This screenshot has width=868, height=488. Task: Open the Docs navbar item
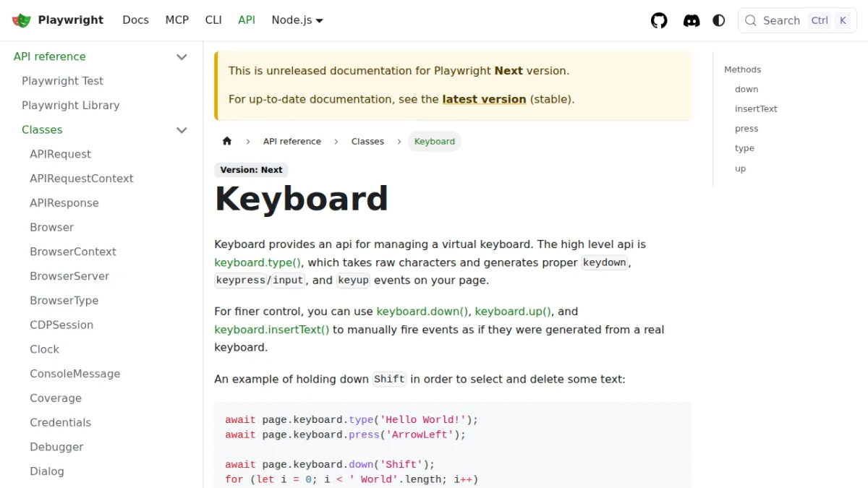(x=135, y=20)
